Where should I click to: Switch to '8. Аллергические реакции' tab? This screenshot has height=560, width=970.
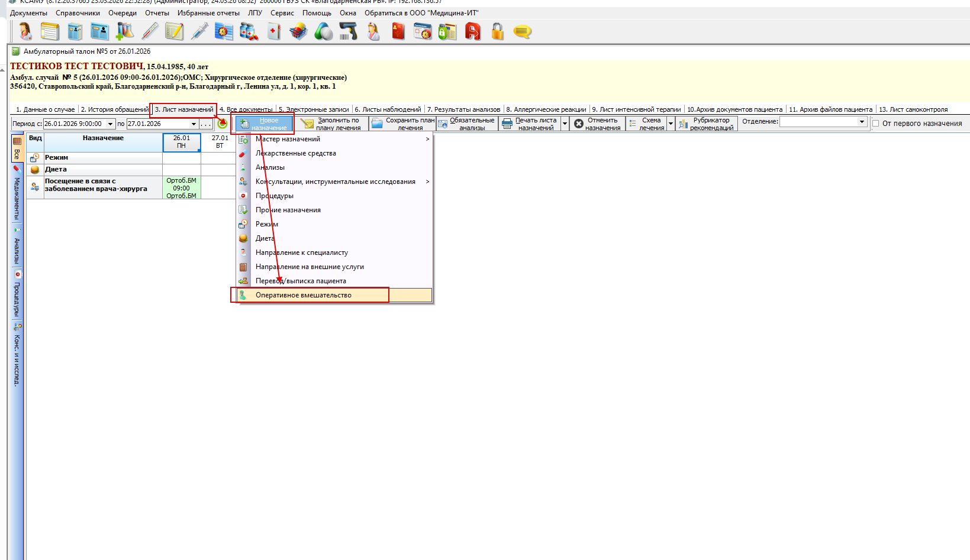[546, 109]
